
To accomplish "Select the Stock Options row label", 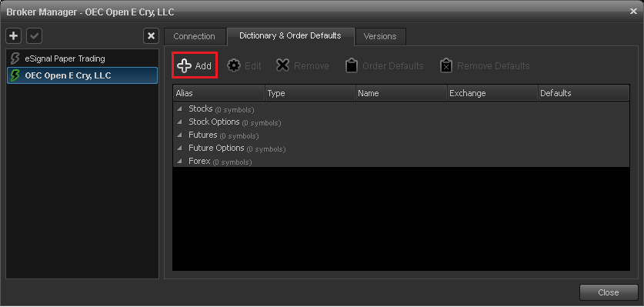I will [x=214, y=122].
